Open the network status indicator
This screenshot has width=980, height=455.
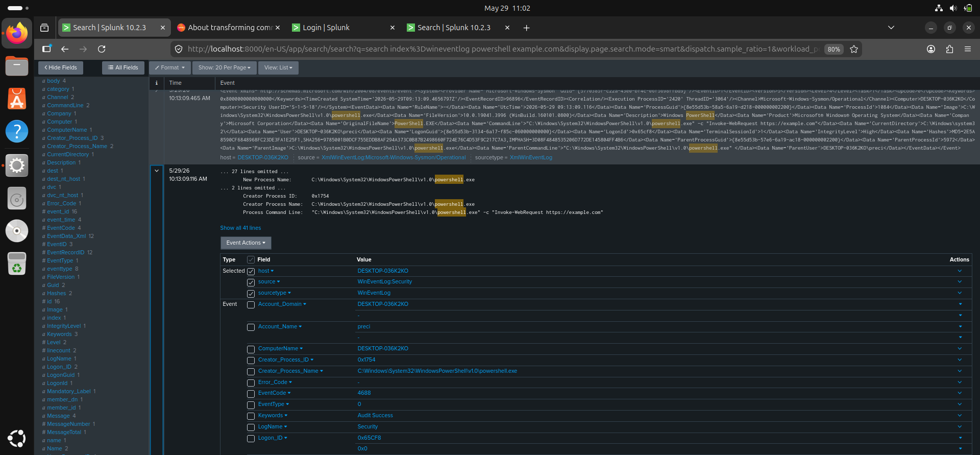(939, 8)
